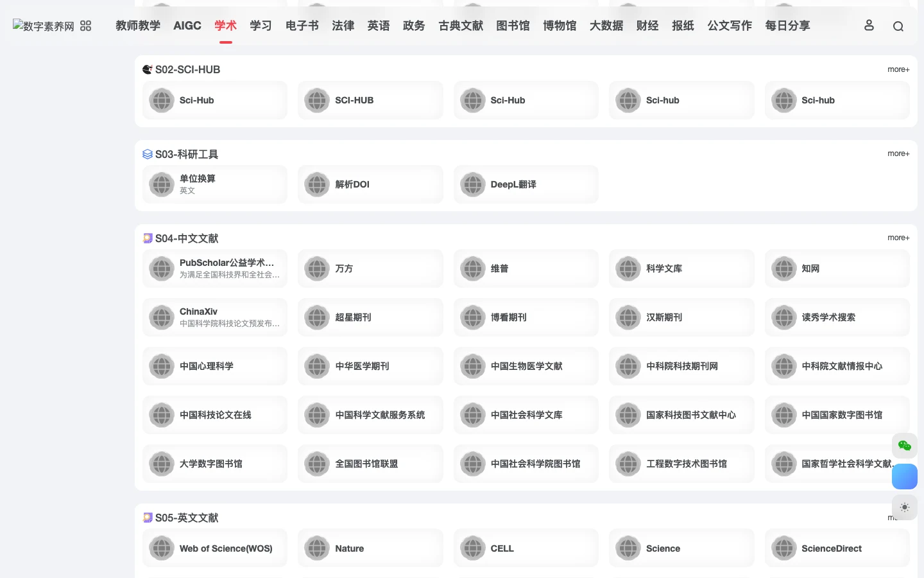Image resolution: width=924 pixels, height=578 pixels.
Task: Click the globe icon of 万方
Action: [317, 268]
